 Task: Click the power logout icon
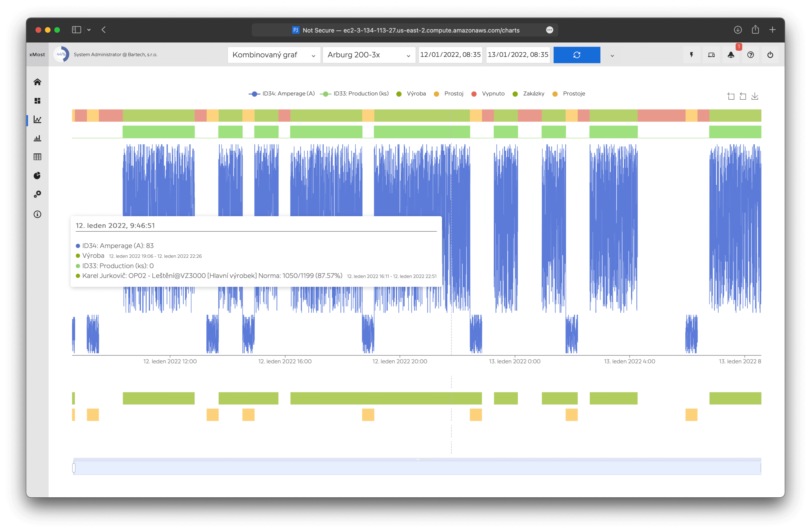tap(770, 55)
